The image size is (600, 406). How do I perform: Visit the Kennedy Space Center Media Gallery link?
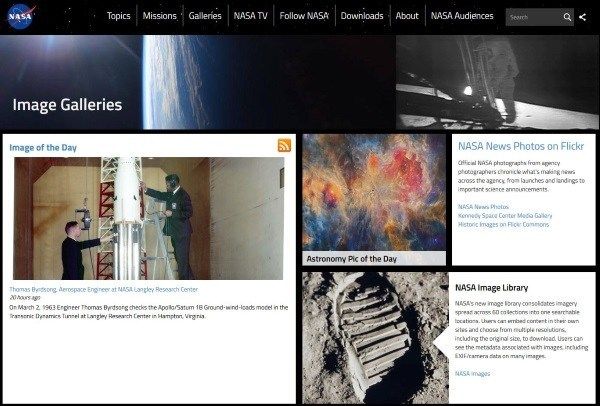pyautogui.click(x=505, y=215)
